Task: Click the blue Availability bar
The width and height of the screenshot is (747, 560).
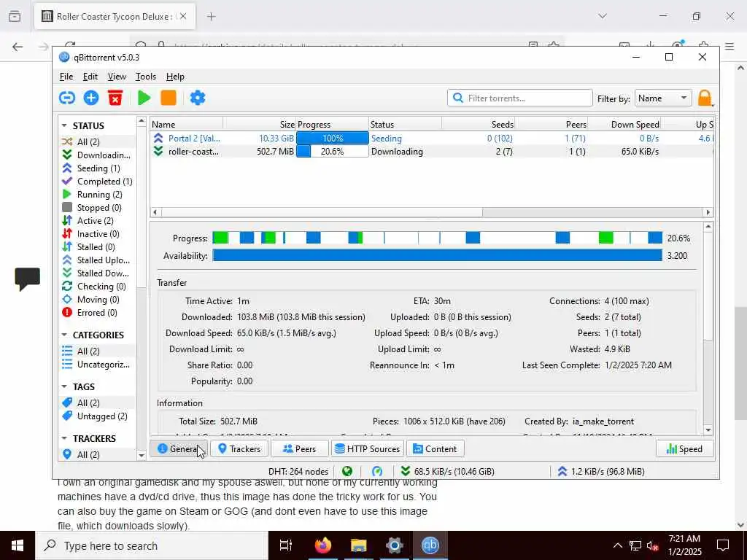Action: 438,256
